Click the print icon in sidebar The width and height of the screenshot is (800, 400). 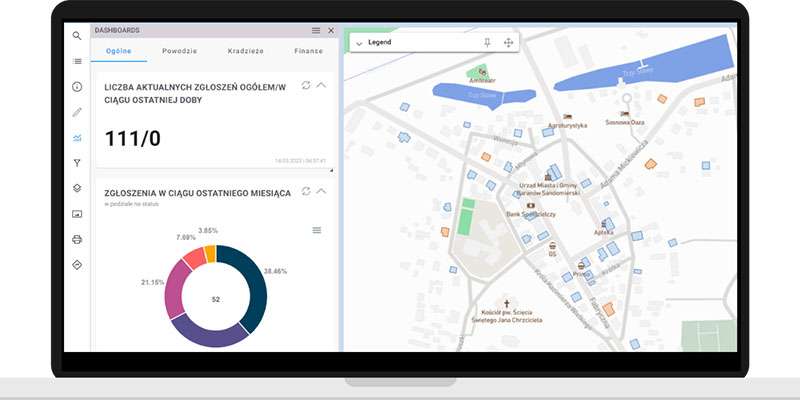tap(77, 239)
